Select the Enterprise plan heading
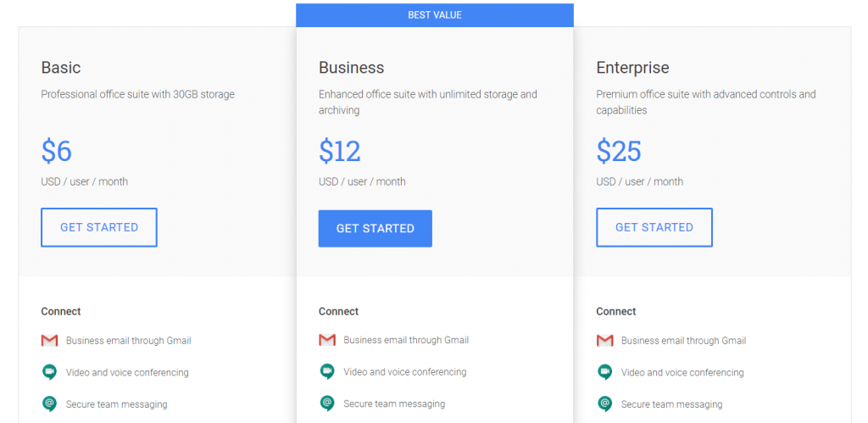This screenshot has height=423, width=868. 632,68
